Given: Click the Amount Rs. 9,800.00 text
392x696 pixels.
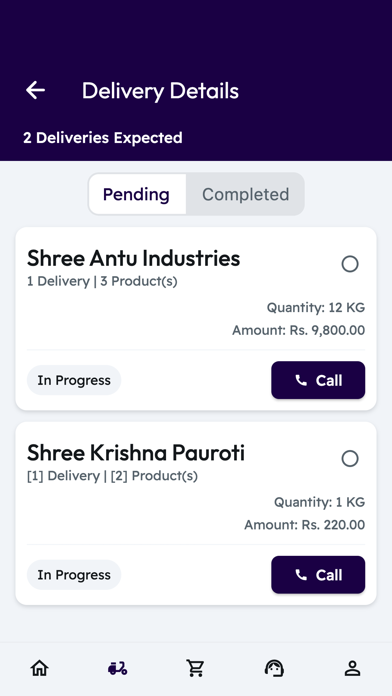Looking at the screenshot, I should 298,330.
